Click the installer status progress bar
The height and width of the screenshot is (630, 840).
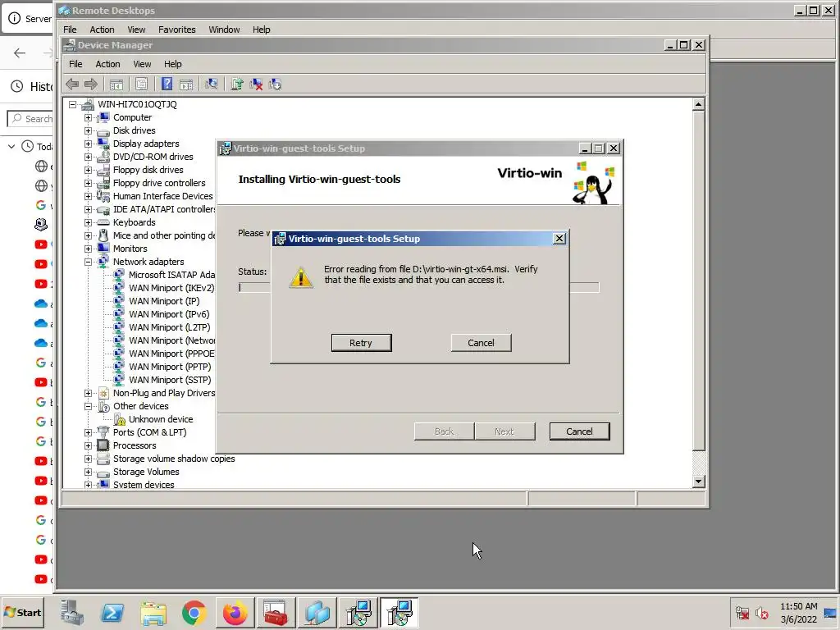pyautogui.click(x=418, y=288)
